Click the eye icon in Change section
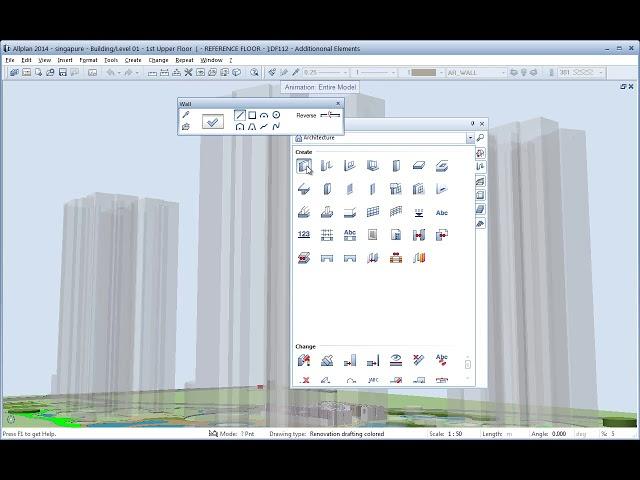Image resolution: width=640 pixels, height=480 pixels. click(x=396, y=360)
